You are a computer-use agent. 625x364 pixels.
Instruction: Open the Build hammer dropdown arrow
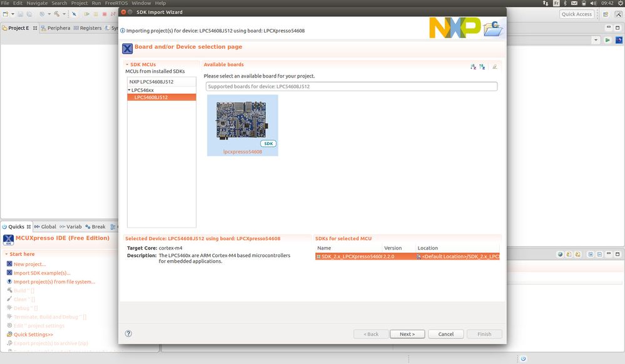coord(64,14)
